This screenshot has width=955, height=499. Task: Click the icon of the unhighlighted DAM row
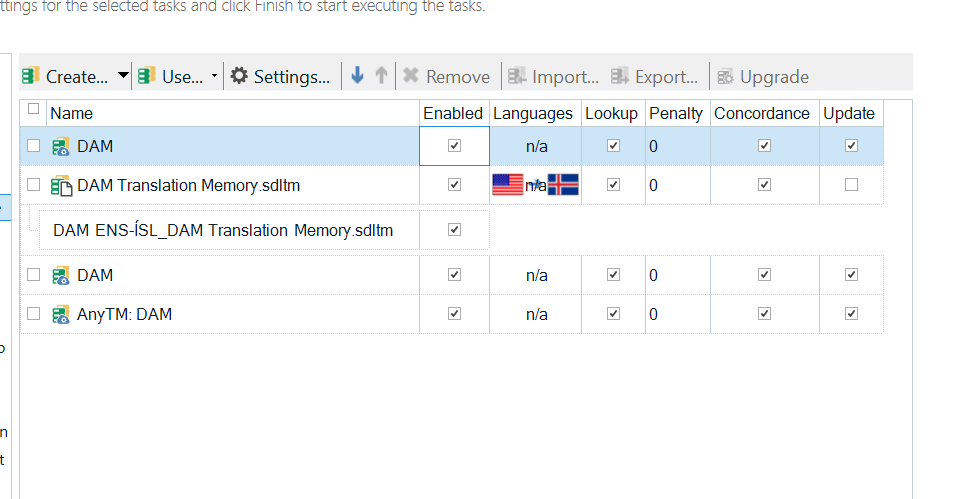61,276
